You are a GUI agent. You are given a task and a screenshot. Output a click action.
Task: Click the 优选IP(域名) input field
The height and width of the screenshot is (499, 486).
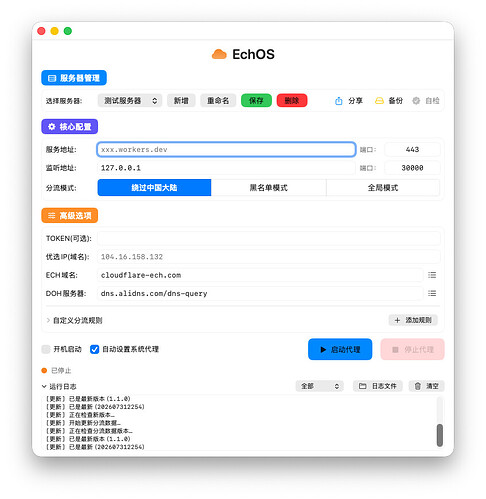269,257
